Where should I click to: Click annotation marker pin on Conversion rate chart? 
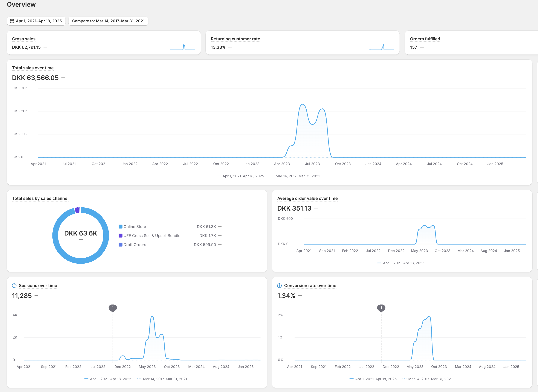[381, 308]
